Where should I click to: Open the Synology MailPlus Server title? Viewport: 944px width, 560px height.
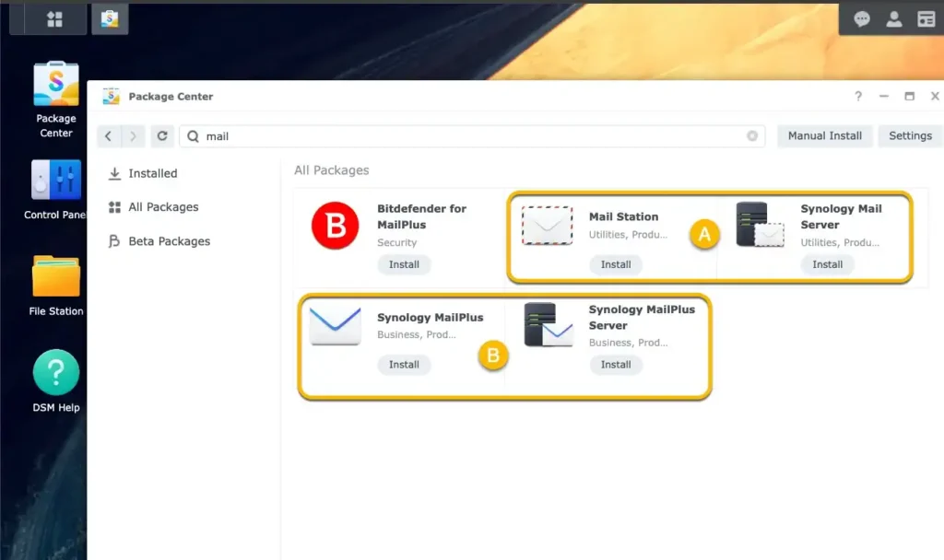pos(642,317)
